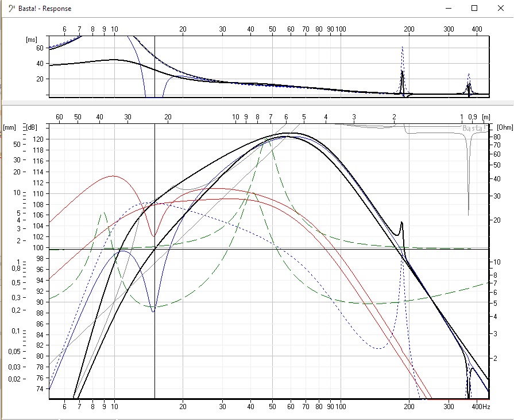Click the 200 label on the bottom frequency axis
The height and width of the screenshot is (420, 514).
409,407
